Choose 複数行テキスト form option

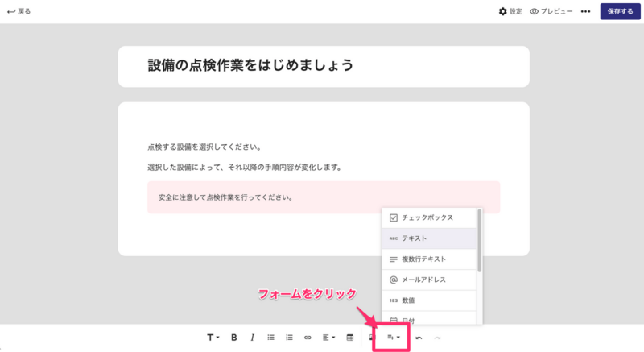(429, 259)
